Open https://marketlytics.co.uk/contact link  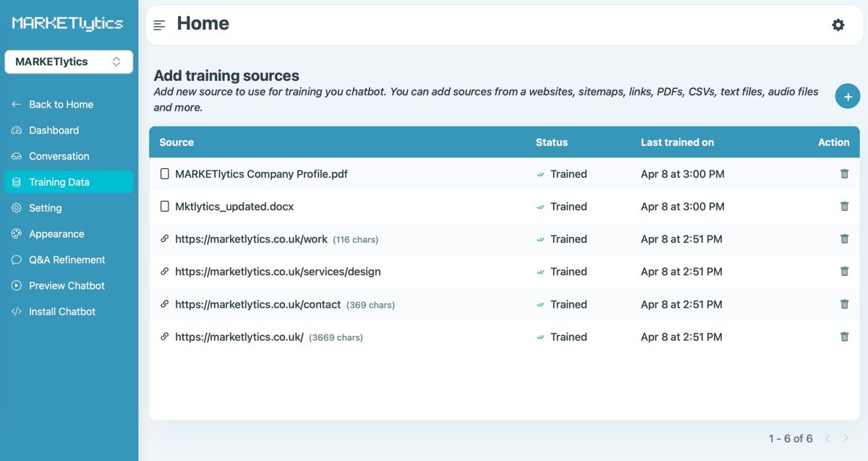tap(258, 304)
